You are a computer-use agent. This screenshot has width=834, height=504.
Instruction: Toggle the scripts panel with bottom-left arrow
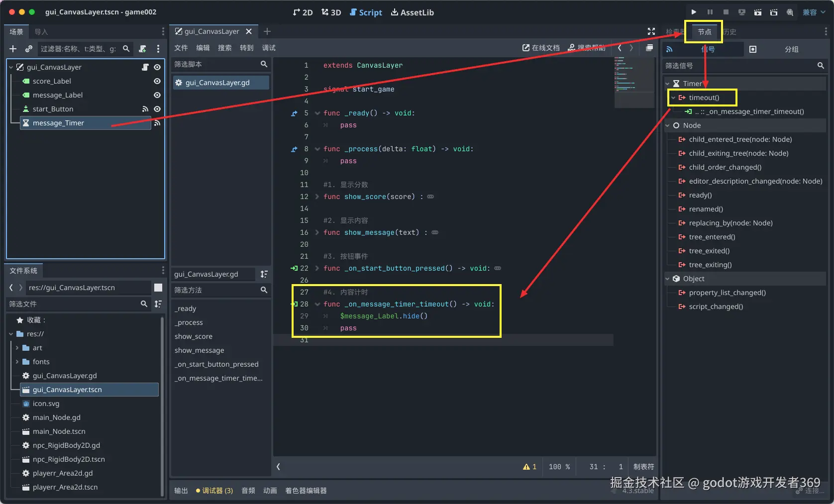pos(278,467)
